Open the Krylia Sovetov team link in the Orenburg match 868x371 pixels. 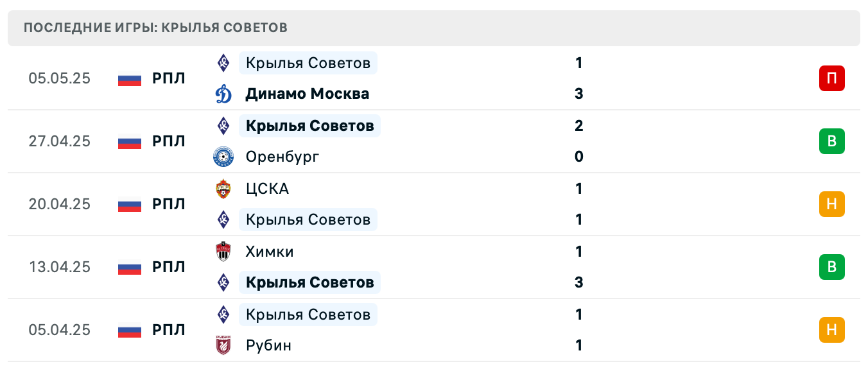[x=309, y=126]
